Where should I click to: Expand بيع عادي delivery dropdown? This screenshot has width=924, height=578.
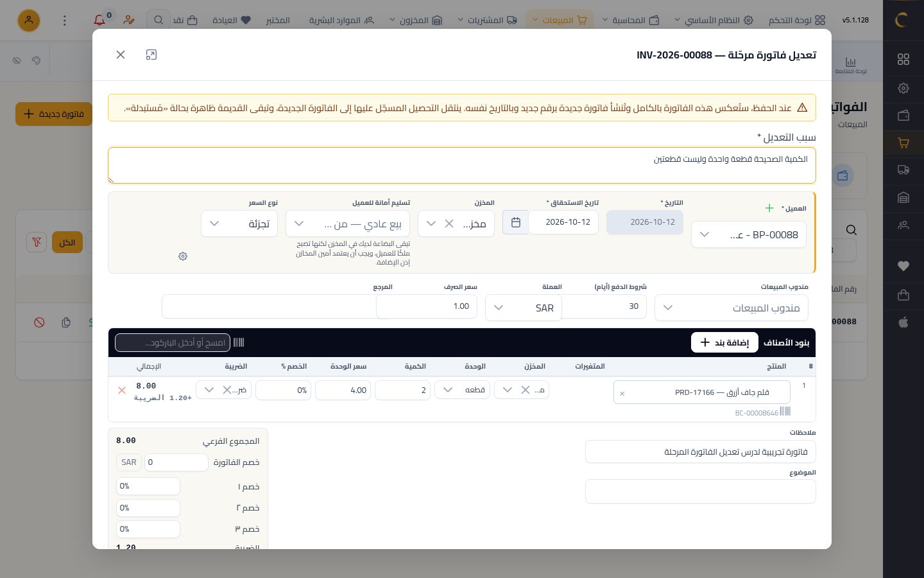299,223
